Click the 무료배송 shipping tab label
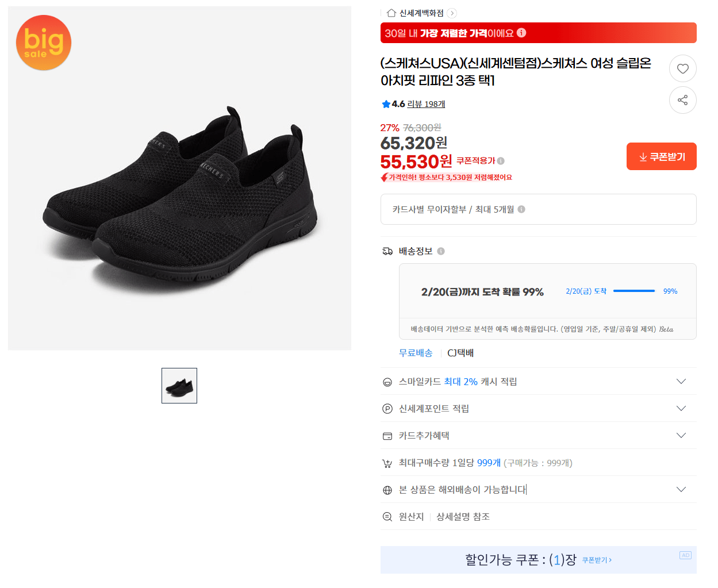 [416, 352]
